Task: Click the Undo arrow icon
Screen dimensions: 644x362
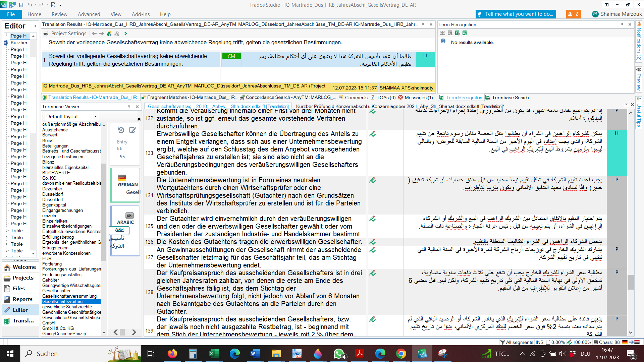Action: pos(30,5)
